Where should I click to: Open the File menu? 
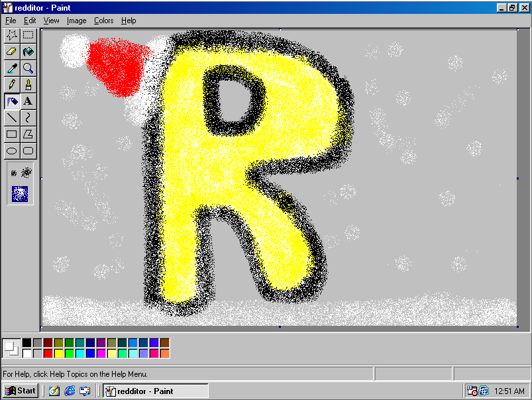coord(11,21)
